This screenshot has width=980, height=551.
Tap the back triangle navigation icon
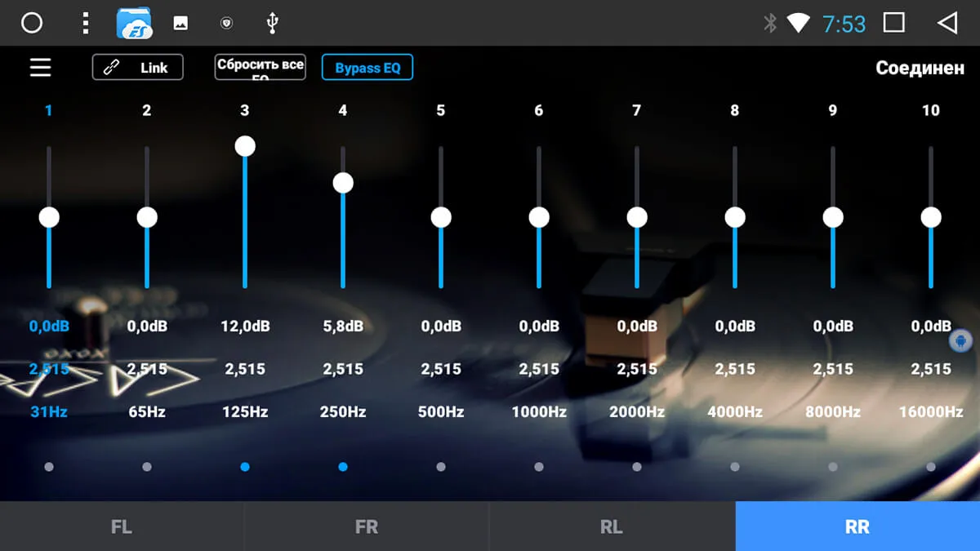(x=947, y=23)
